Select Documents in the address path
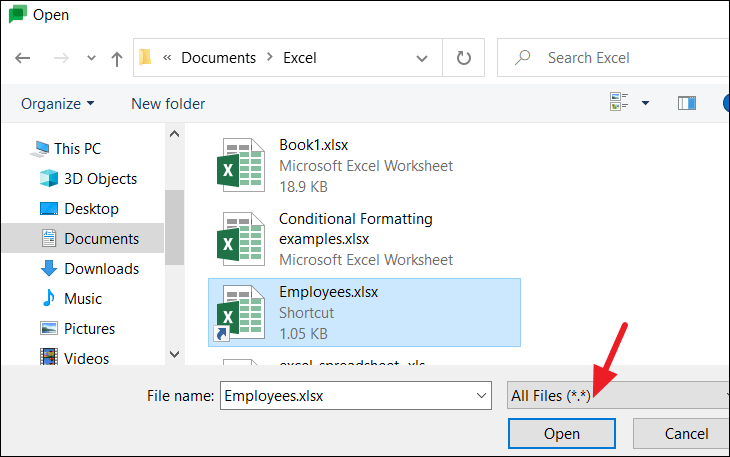The height and width of the screenshot is (457, 730). point(218,58)
